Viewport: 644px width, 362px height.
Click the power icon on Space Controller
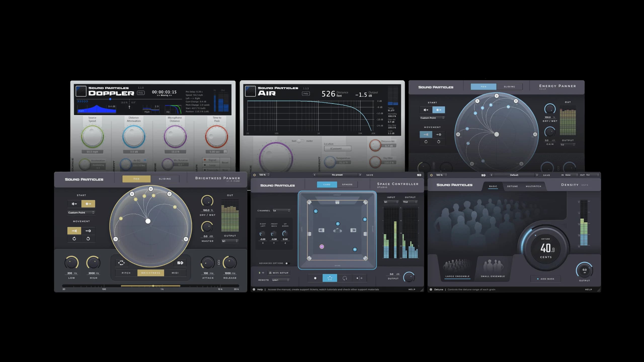pos(254,175)
